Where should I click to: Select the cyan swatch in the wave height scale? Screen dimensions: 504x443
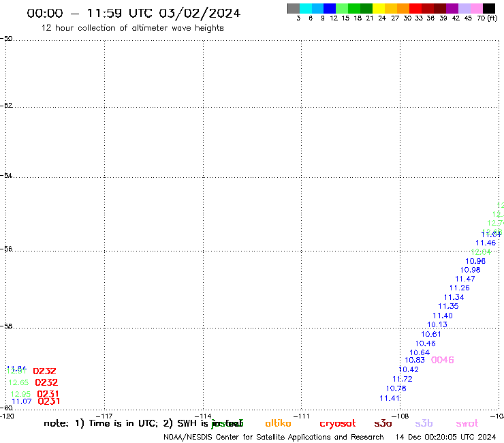click(306, 8)
